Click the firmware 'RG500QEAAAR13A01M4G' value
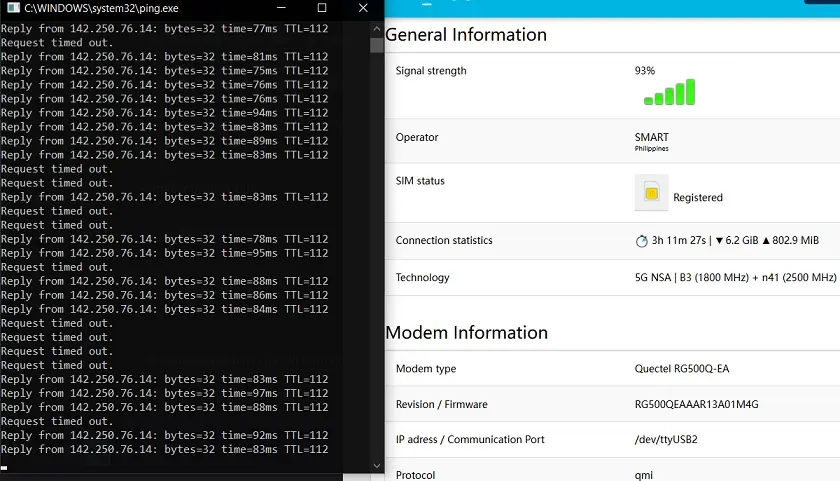Screen dimensions: 840x481 [x=696, y=404]
